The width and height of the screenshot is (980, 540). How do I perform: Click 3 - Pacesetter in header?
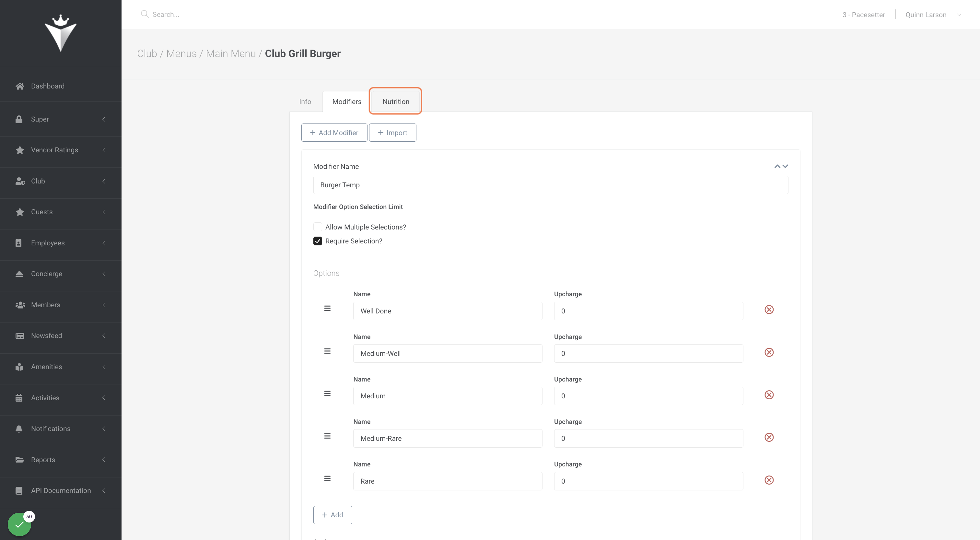863,15
